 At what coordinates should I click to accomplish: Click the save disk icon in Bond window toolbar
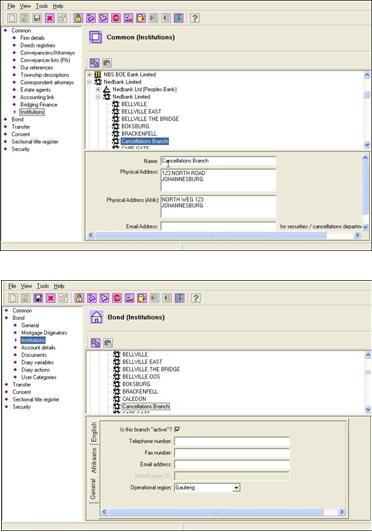point(38,298)
